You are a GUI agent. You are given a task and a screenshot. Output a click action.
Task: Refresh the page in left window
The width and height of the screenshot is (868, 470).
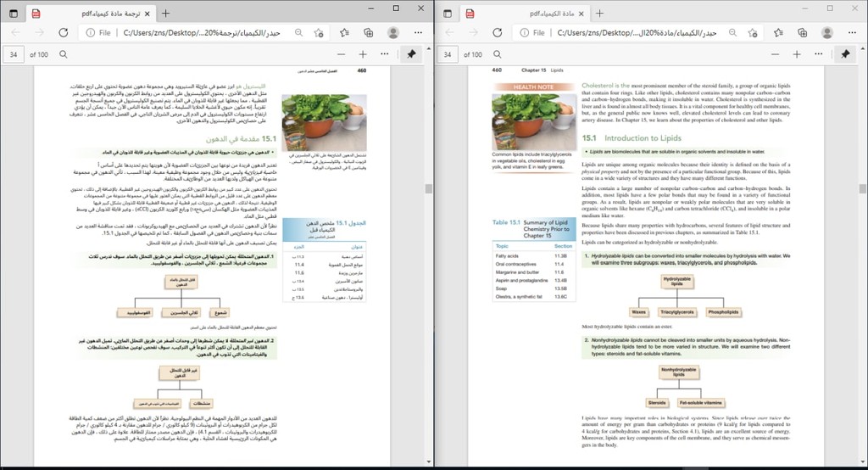(x=64, y=33)
